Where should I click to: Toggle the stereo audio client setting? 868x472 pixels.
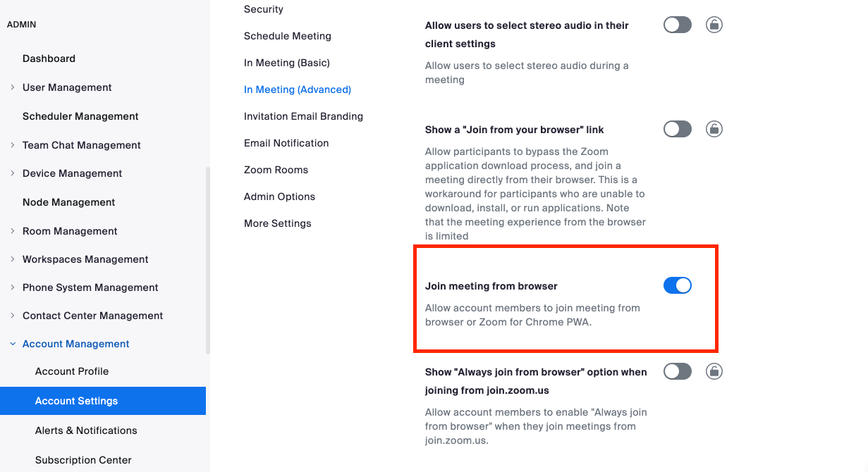pyautogui.click(x=677, y=25)
